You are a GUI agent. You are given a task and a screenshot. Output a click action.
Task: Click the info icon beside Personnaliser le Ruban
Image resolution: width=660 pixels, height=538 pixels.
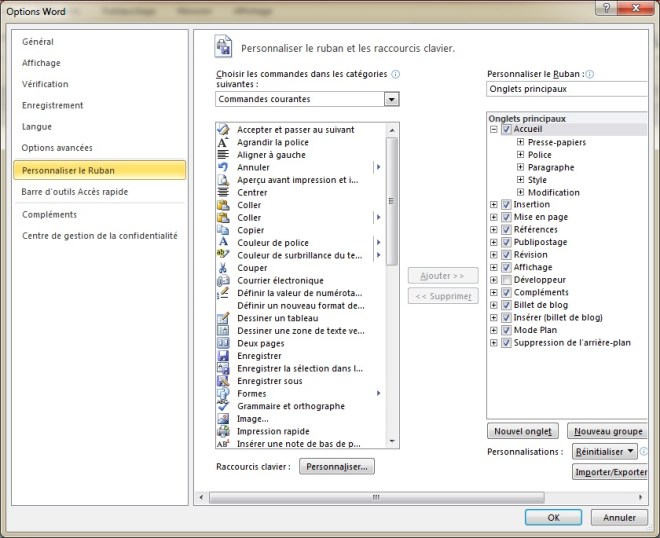(590, 74)
